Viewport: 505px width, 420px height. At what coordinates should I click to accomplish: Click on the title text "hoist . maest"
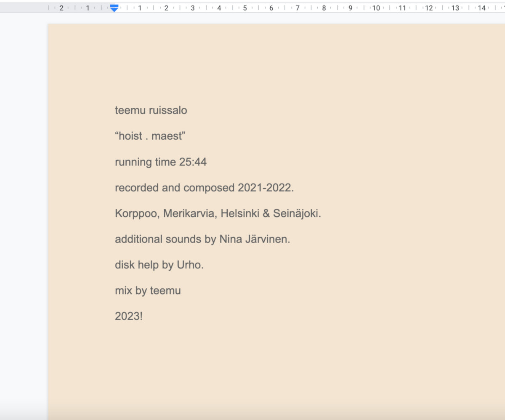[150, 136]
